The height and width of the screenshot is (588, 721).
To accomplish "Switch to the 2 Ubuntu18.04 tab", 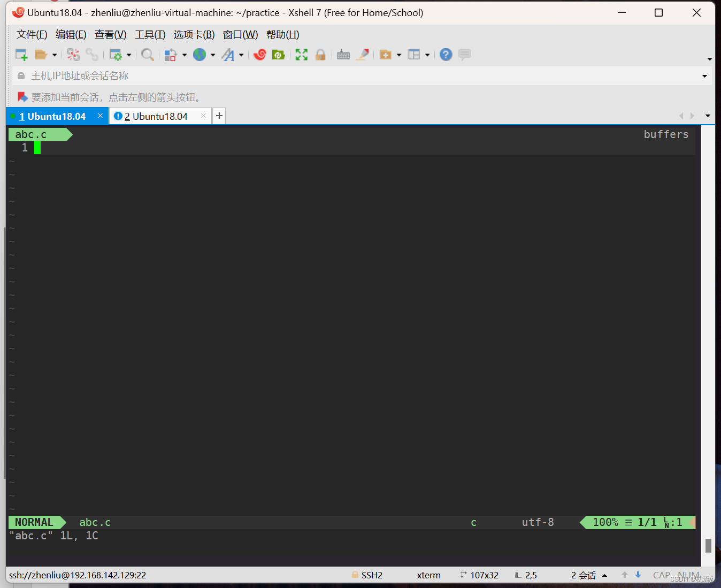I will coord(155,116).
